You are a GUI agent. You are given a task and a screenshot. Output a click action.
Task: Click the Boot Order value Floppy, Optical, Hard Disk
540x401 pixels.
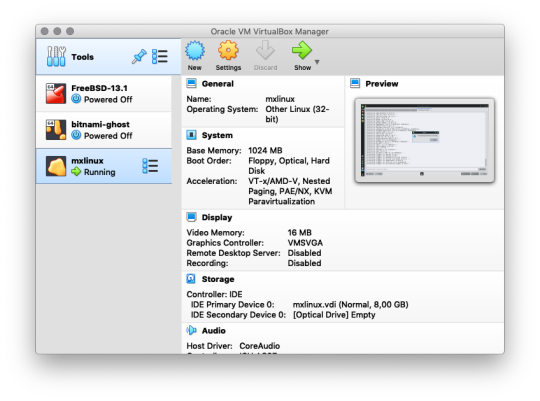(289, 166)
